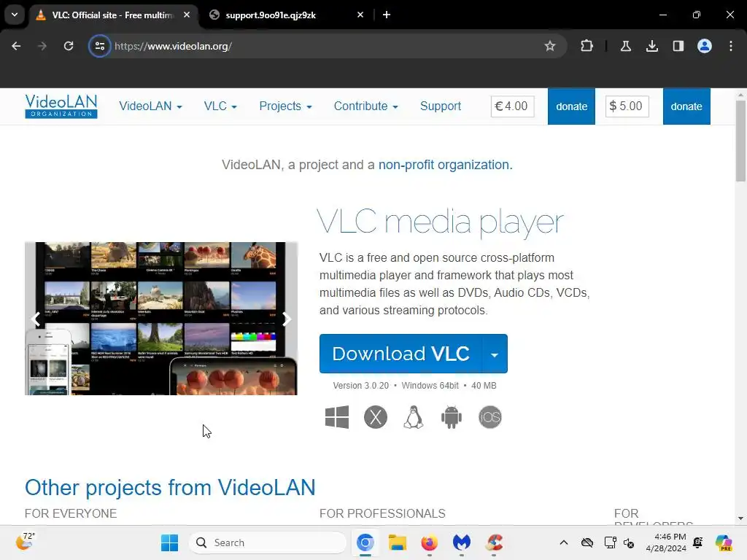Show previous carousel screenshot with left arrow

[36, 319]
